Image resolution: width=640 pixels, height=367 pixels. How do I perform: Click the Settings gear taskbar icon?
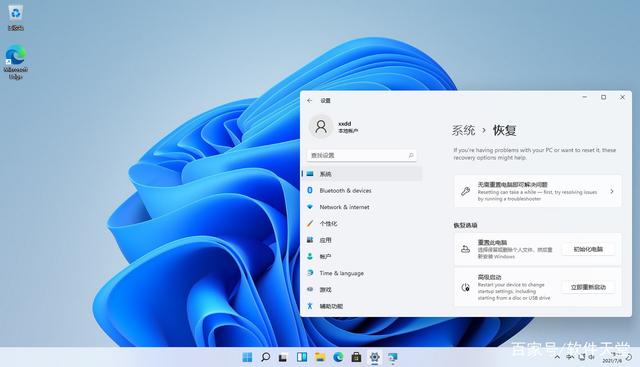click(374, 357)
